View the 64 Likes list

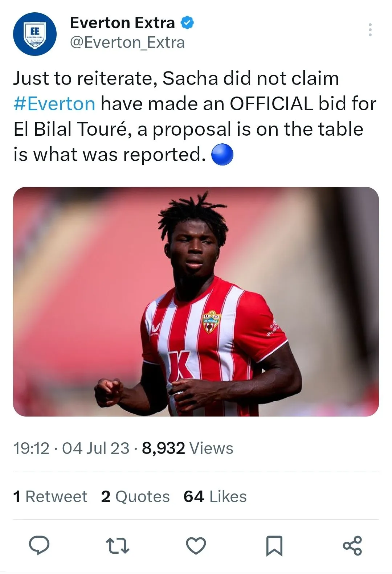[x=215, y=496]
